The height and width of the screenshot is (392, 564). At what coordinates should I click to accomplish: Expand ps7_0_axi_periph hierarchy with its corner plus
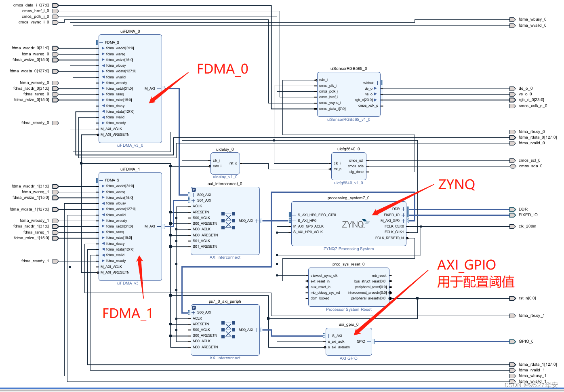(194, 308)
